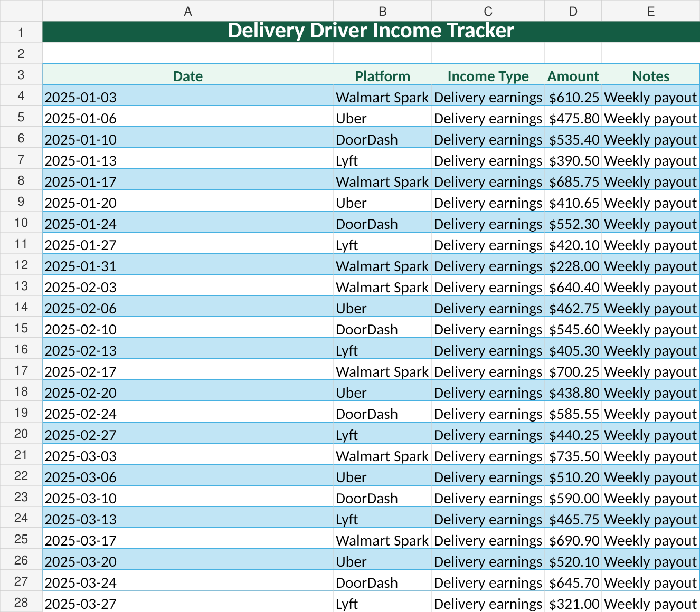Image resolution: width=700 pixels, height=612 pixels.
Task: Select Delivery earnings cell in row 9
Action: pyautogui.click(x=488, y=201)
